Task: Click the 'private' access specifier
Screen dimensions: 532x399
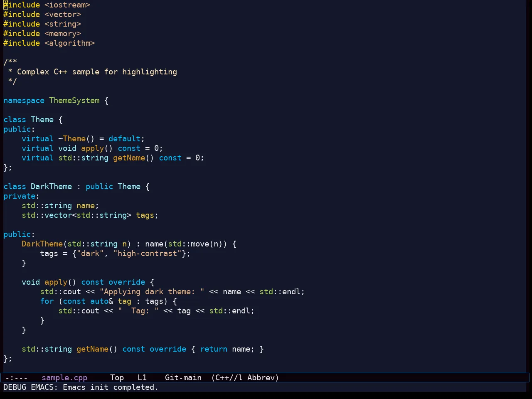Action: pyautogui.click(x=19, y=196)
